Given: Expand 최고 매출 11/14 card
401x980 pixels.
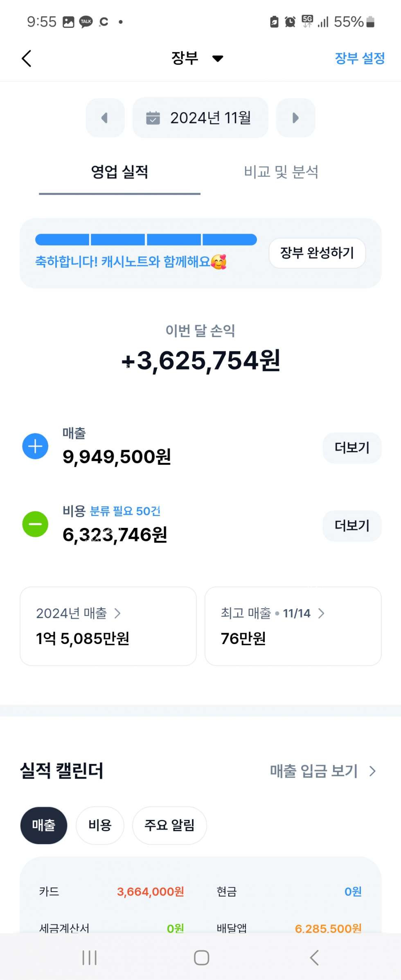Looking at the screenshot, I should (x=293, y=626).
